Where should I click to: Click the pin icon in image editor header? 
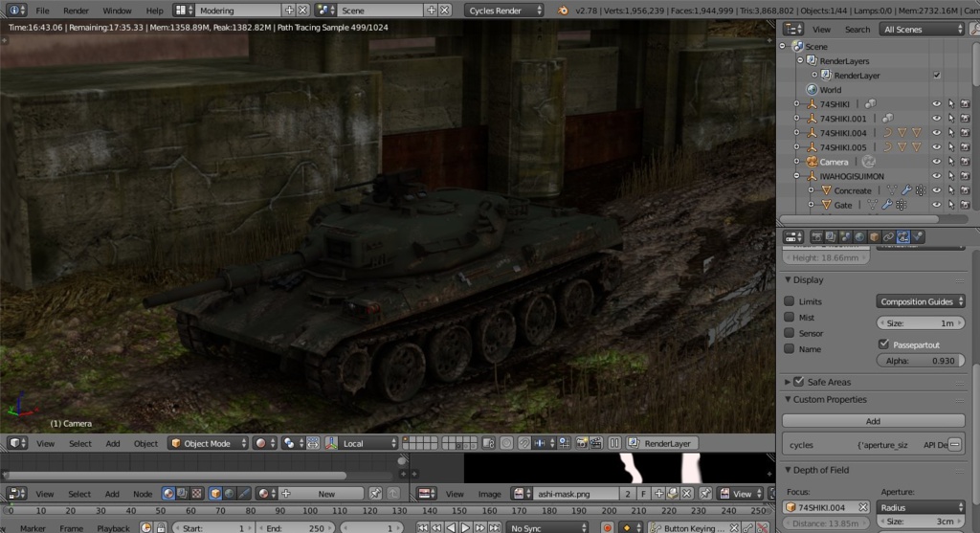click(705, 494)
